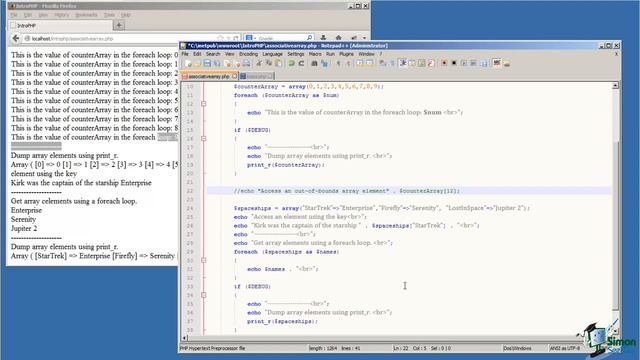Click the spell check ABC toolbar icon

point(497,63)
